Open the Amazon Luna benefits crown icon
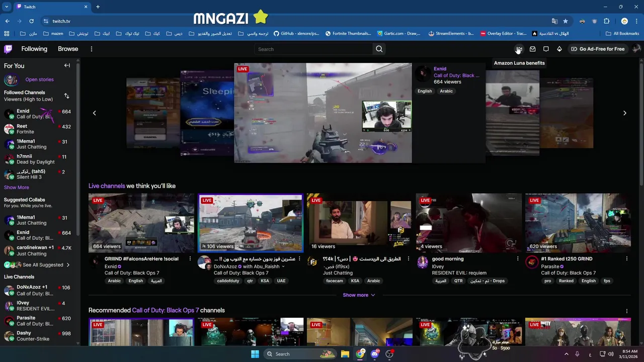 519,49
